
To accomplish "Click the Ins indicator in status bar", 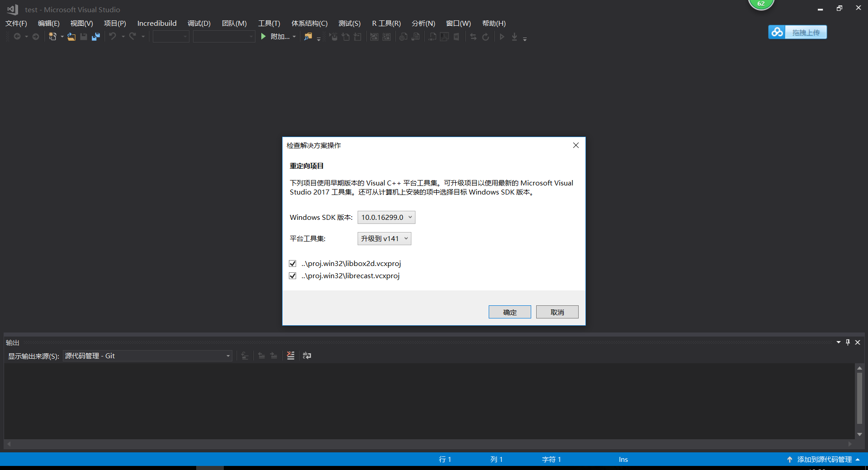I will point(623,459).
